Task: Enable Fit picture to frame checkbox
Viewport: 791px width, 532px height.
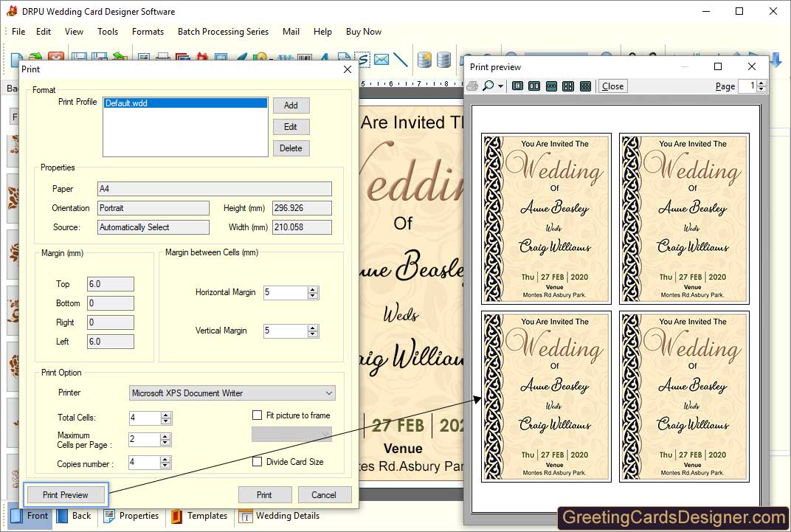Action: tap(258, 415)
